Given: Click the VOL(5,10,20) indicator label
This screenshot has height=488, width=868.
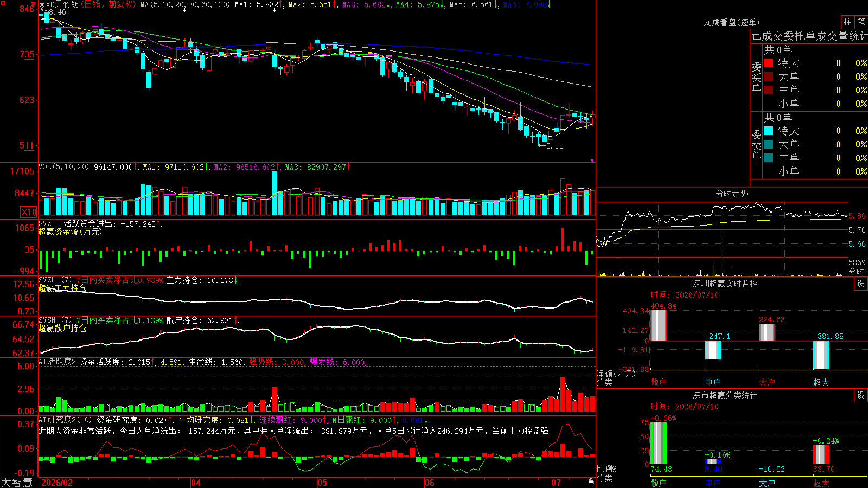Looking at the screenshot, I should coord(64,167).
